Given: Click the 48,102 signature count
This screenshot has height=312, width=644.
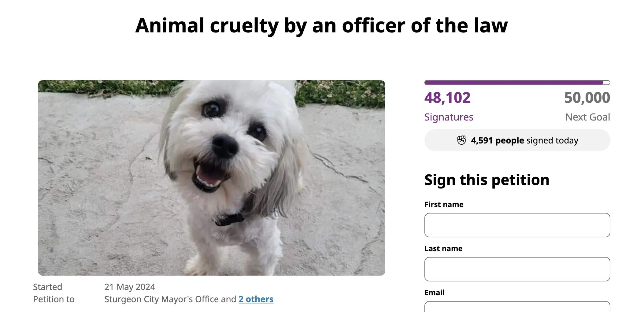Looking at the screenshot, I should [447, 98].
